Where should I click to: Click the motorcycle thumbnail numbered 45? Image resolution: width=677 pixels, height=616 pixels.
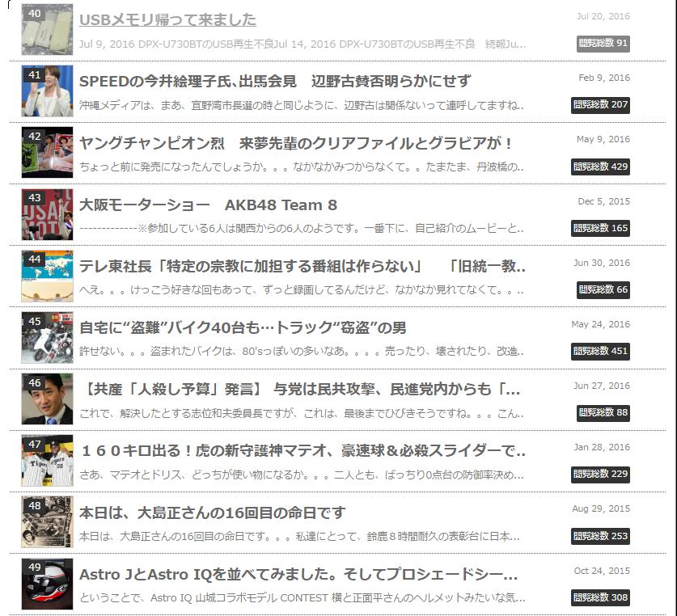(x=47, y=338)
